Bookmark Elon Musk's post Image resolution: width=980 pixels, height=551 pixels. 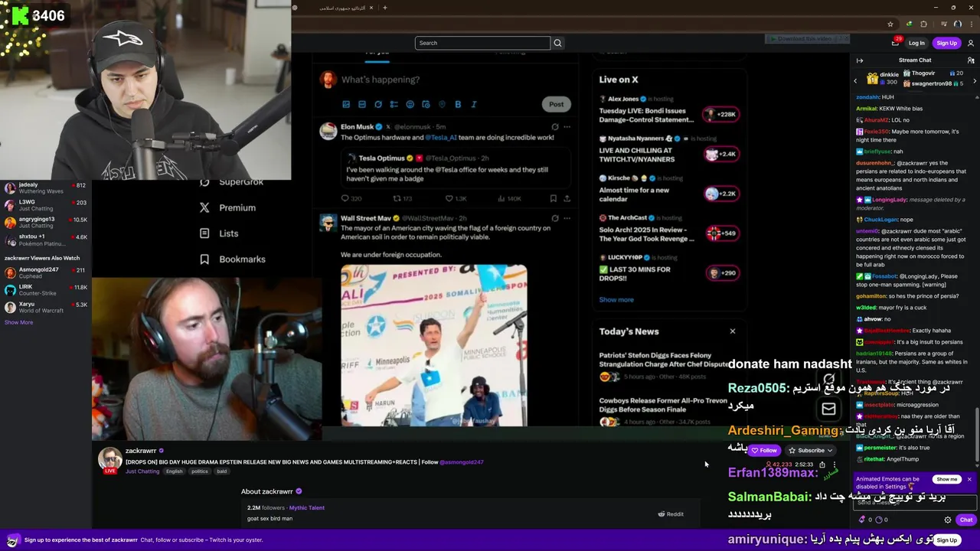pyautogui.click(x=553, y=198)
